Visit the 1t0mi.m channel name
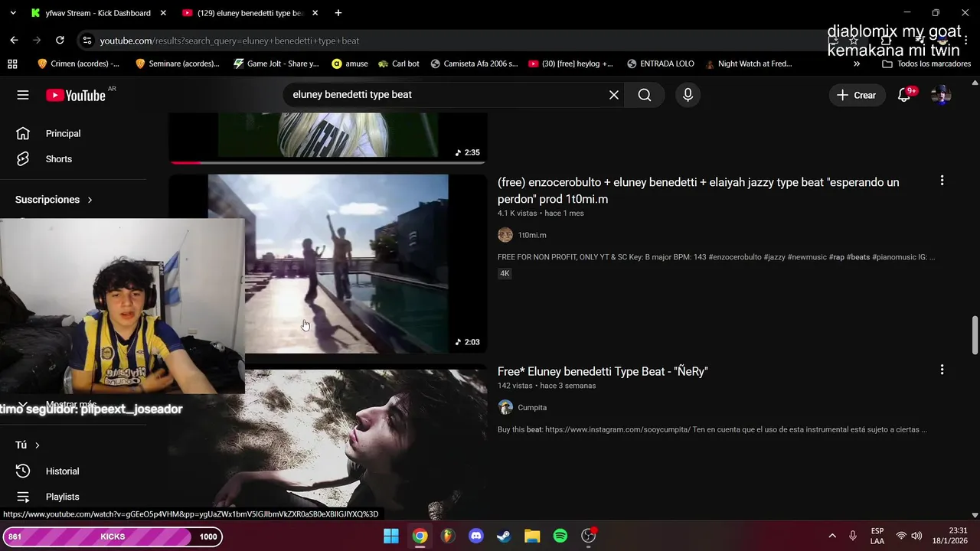Screen dimensions: 980x551 tap(532, 235)
